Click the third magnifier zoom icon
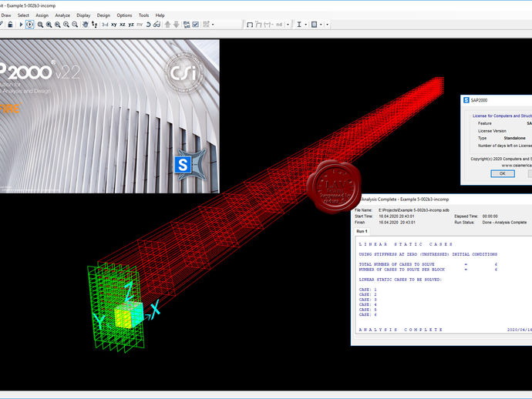Image resolution: width=532 pixels, height=399 pixels. point(58,25)
